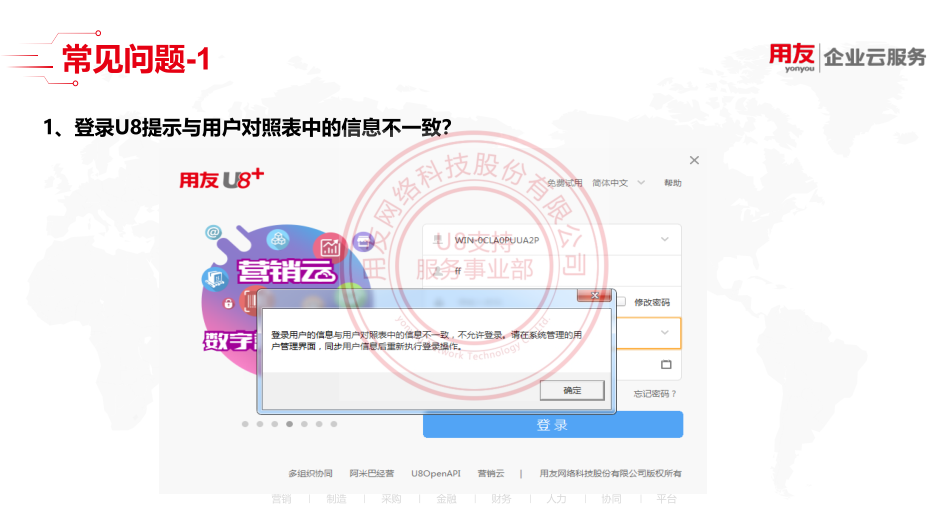
Task: Select the fifth carousel dot
Action: click(304, 424)
